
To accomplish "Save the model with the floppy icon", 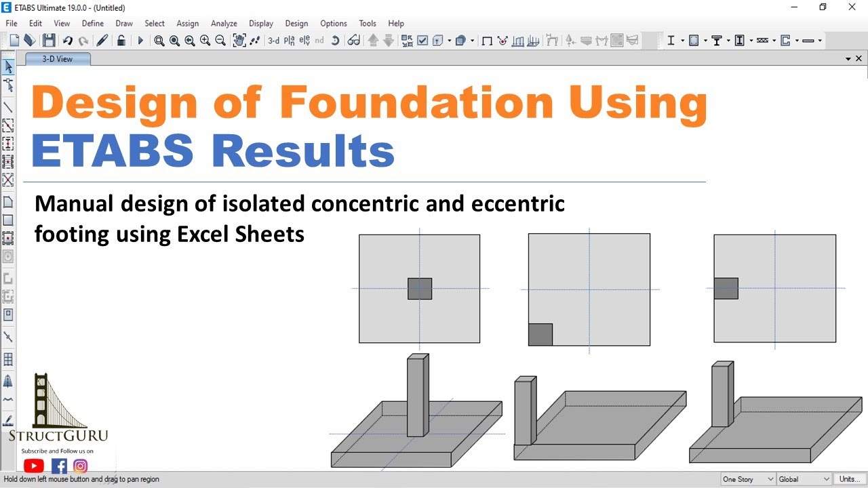I will point(49,41).
